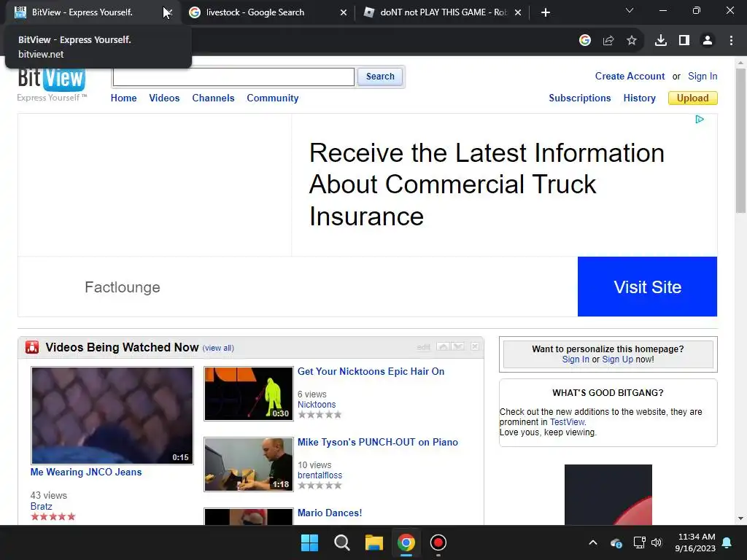Move the Videos Being Watched Now module up
The height and width of the screenshot is (560, 747).
[x=443, y=346]
